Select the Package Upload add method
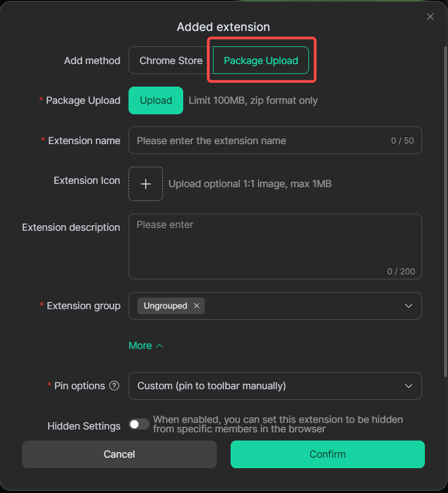Viewport: 448px width, 493px height. pyautogui.click(x=261, y=61)
